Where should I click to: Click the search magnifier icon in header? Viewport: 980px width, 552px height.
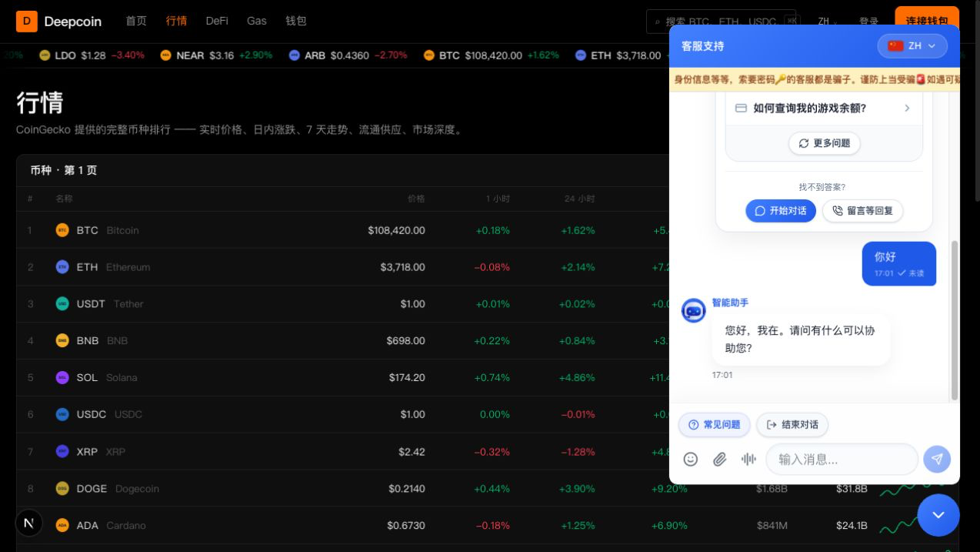pyautogui.click(x=658, y=22)
